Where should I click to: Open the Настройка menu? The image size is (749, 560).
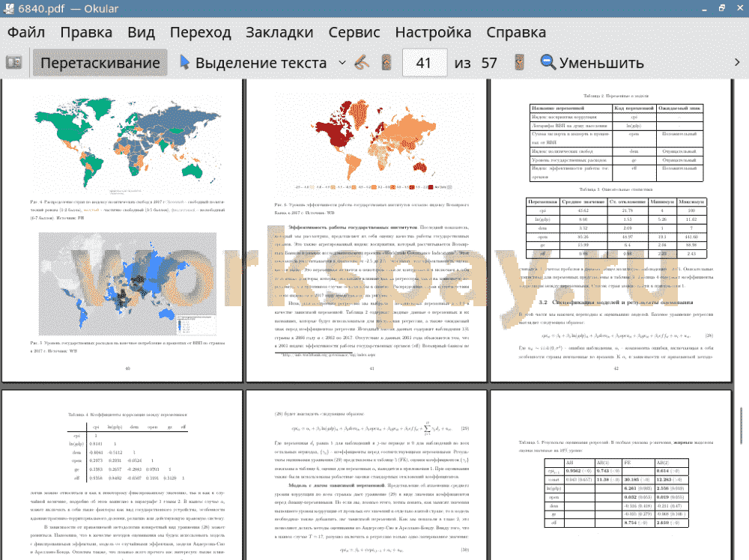(433, 32)
